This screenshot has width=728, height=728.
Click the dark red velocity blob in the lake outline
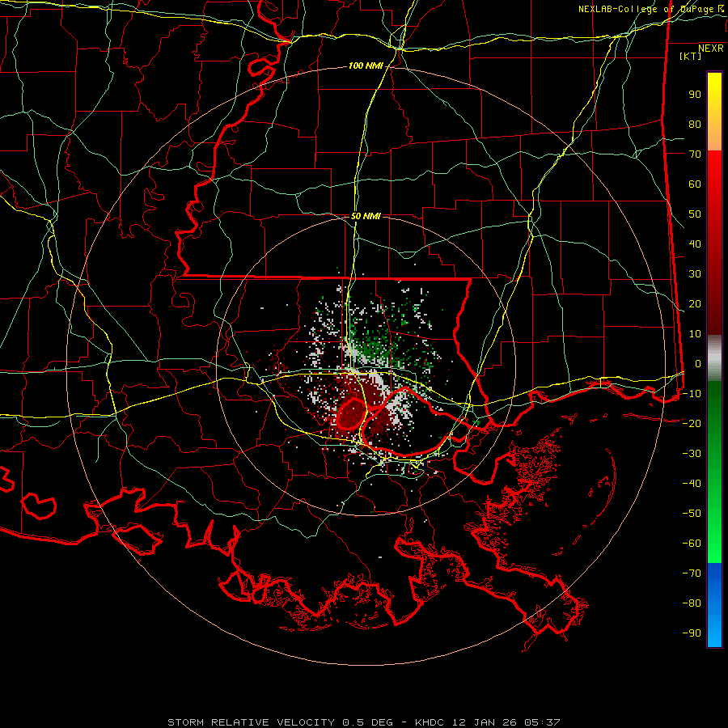point(352,414)
